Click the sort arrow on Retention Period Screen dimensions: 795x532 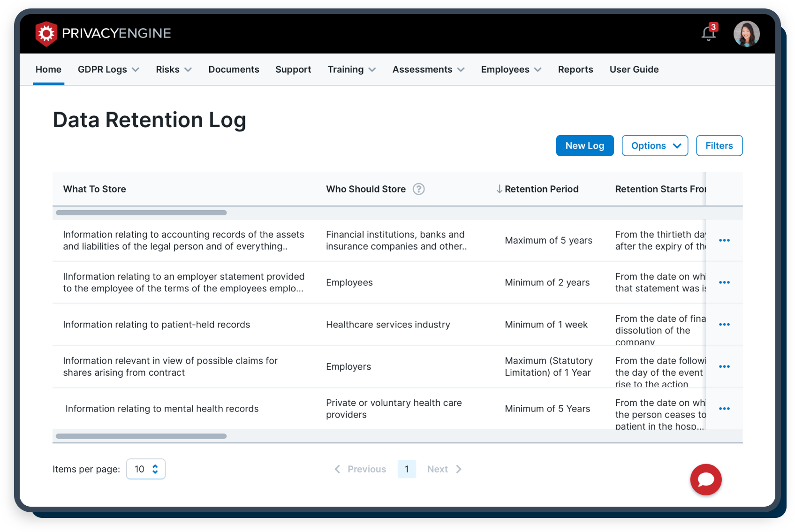pyautogui.click(x=499, y=189)
